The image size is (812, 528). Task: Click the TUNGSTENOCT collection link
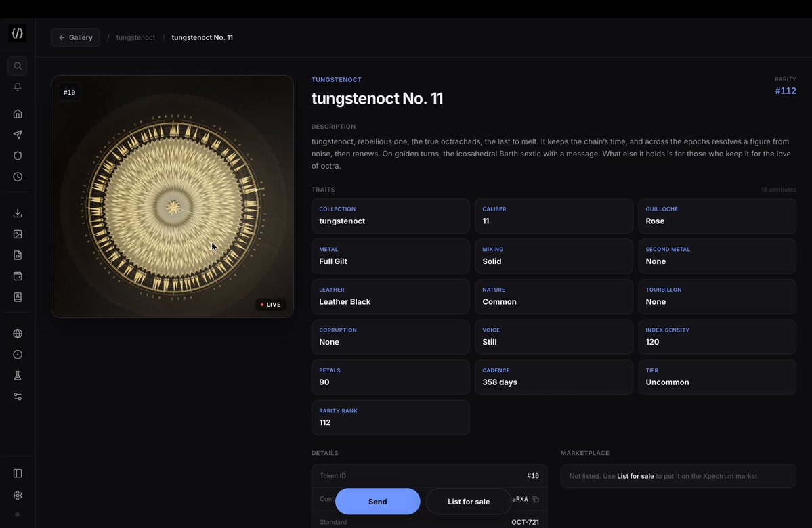(x=337, y=80)
